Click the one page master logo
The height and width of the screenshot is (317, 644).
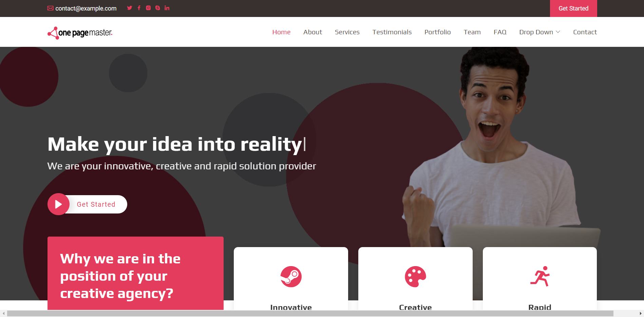point(80,33)
